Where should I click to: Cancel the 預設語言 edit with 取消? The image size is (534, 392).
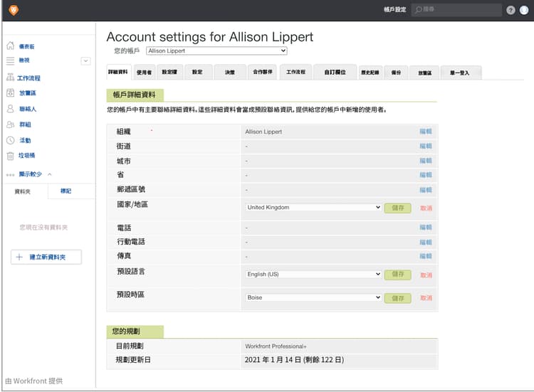tap(426, 275)
